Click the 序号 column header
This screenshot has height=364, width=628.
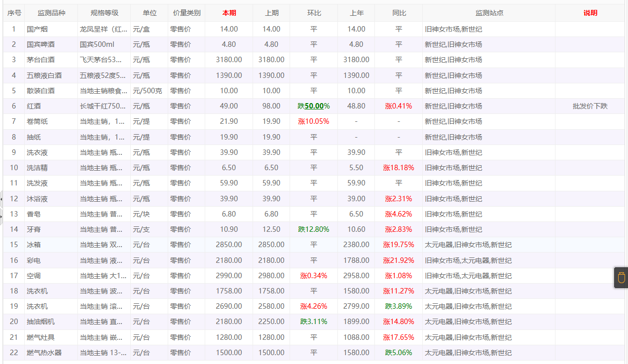click(x=14, y=13)
